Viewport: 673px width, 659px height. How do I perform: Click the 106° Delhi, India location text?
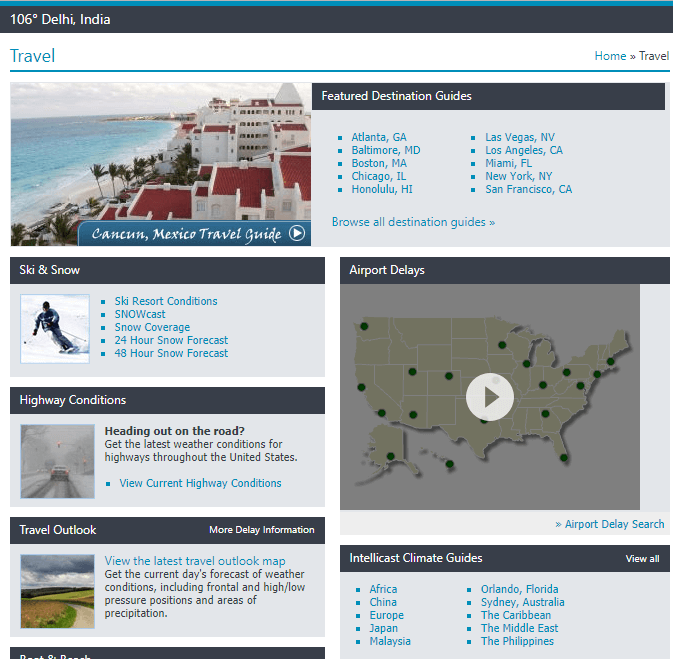(60, 19)
